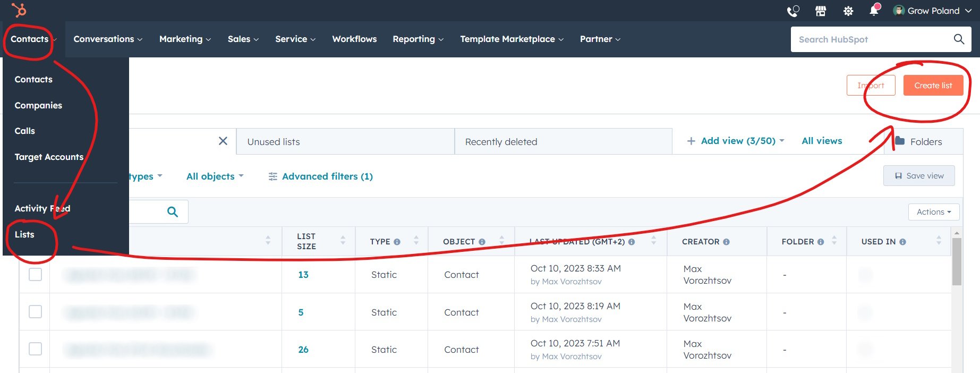Viewport: 980px width, 373px height.
Task: Switch to the Unused lists tab
Action: 345,141
